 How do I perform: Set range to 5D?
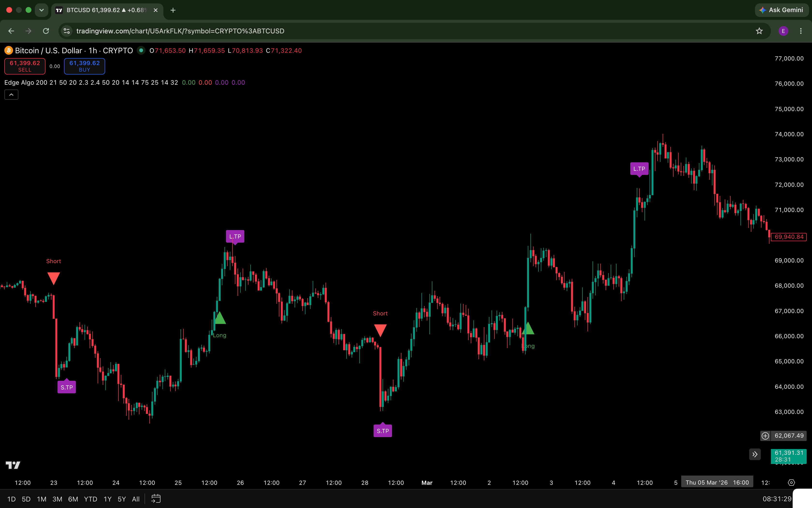26,499
